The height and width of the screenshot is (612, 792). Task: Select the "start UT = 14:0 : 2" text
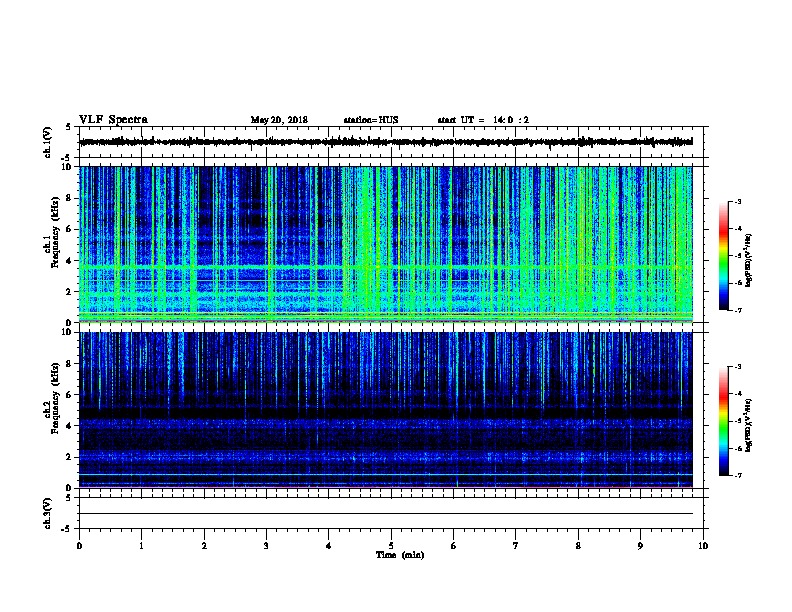pyautogui.click(x=483, y=120)
